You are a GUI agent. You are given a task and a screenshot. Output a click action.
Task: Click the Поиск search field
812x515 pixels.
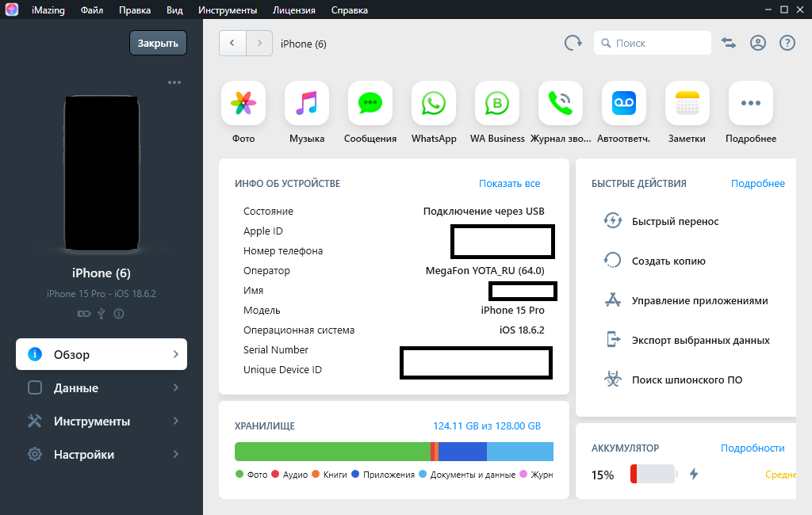[653, 43]
